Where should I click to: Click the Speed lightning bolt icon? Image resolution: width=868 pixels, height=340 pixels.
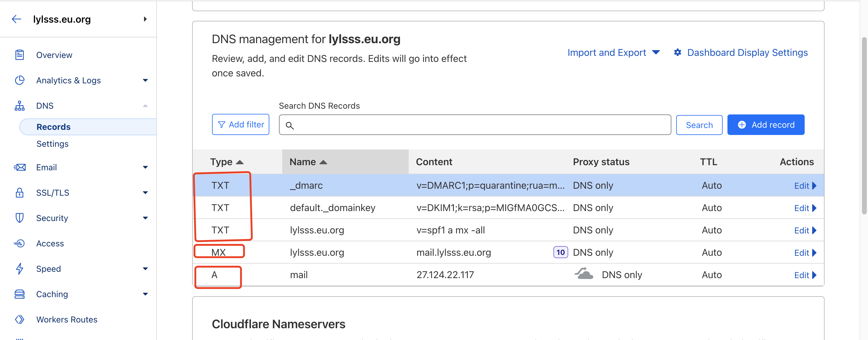pyautogui.click(x=20, y=269)
